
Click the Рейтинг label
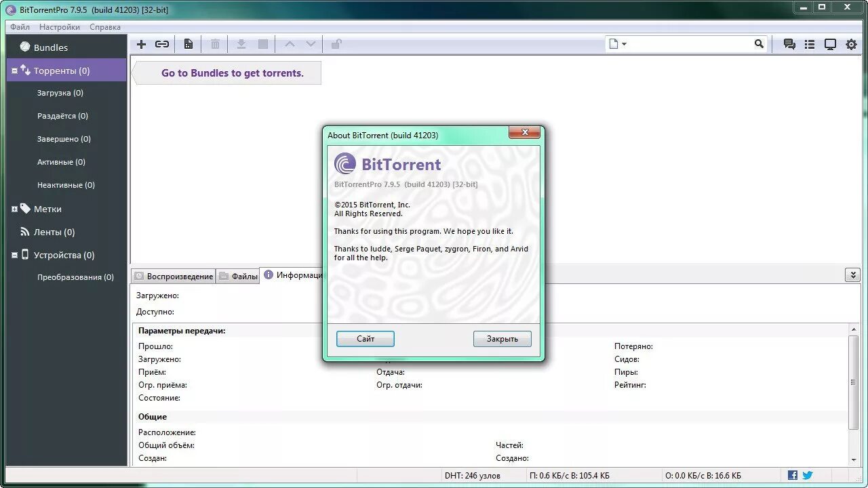point(630,385)
